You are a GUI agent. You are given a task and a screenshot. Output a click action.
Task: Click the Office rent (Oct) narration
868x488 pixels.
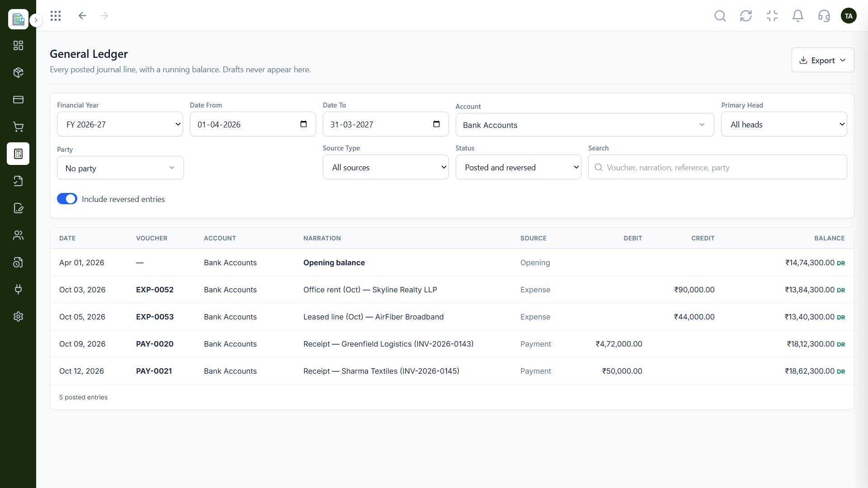point(370,290)
